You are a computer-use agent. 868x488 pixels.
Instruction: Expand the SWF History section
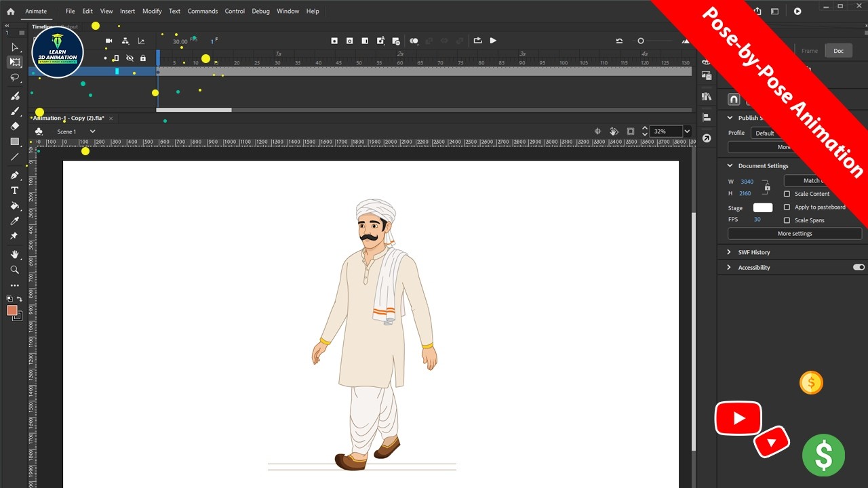coord(730,252)
